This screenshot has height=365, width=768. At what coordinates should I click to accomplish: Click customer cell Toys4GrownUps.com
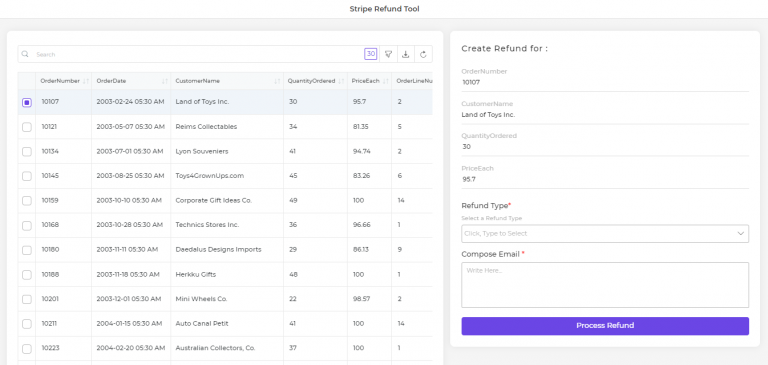pyautogui.click(x=210, y=176)
